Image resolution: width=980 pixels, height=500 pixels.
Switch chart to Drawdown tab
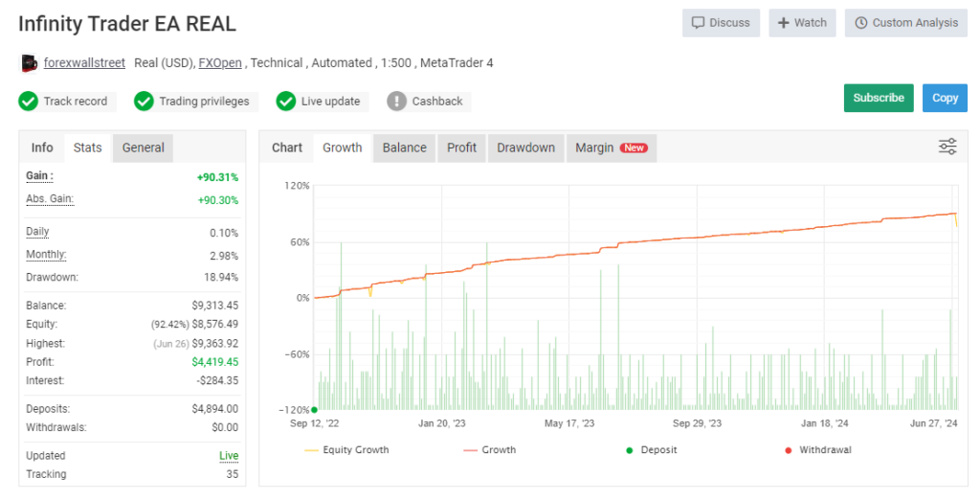[x=525, y=148]
